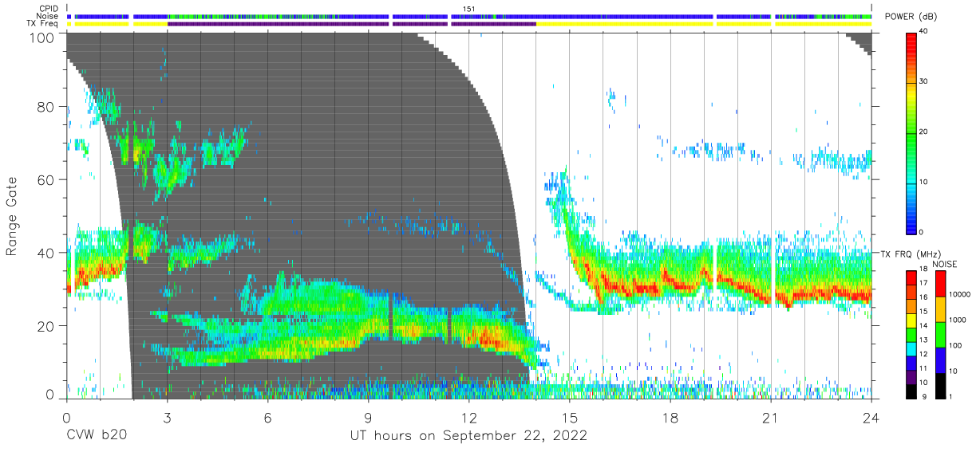Click y-axis tick label "60"

(48, 180)
